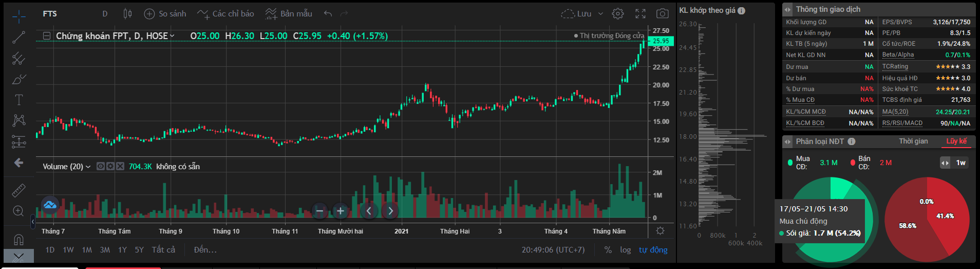Screen dimensions: 980x269
Task: Switch to the Lũy kế tab
Action: [x=956, y=141]
